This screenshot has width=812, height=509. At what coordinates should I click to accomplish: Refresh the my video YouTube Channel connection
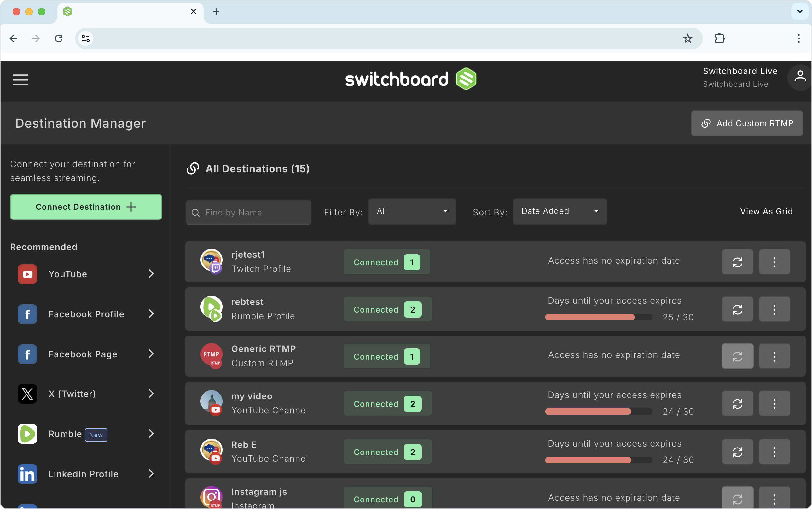pyautogui.click(x=737, y=404)
